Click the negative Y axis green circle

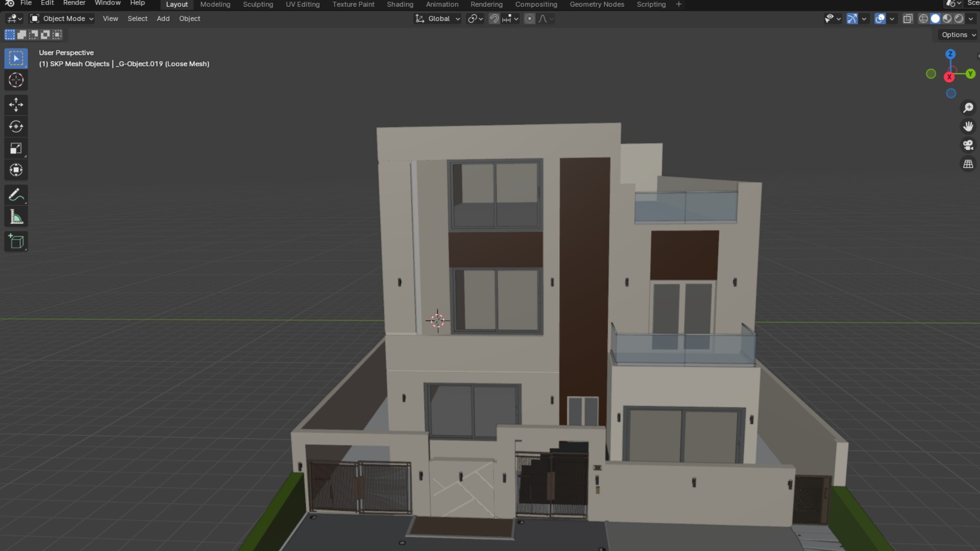(x=931, y=74)
